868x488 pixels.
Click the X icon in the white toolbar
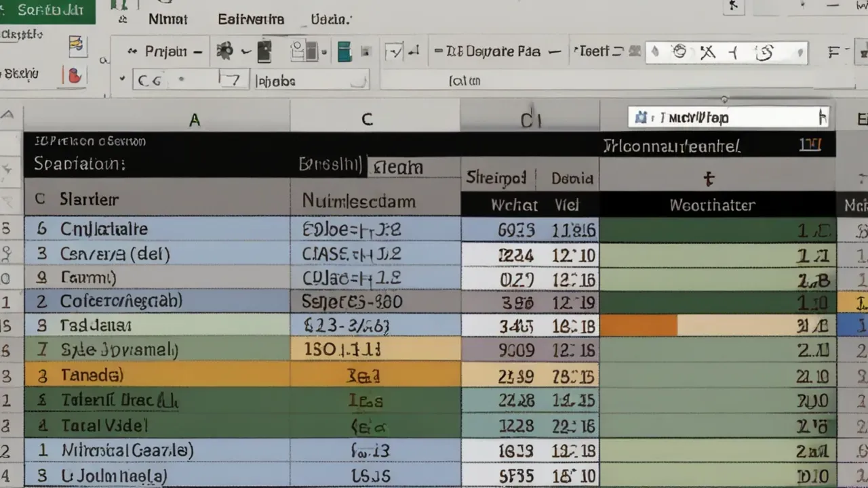[x=707, y=52]
